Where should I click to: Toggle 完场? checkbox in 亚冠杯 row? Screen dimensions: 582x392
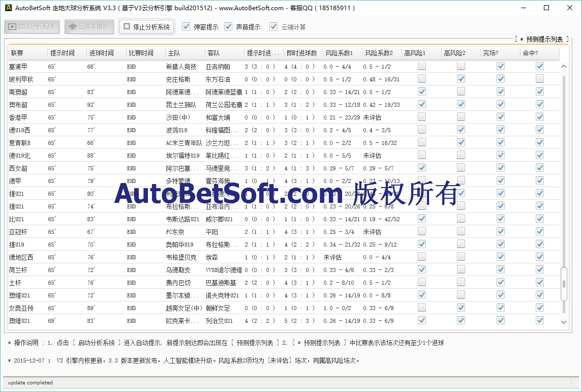point(500,231)
